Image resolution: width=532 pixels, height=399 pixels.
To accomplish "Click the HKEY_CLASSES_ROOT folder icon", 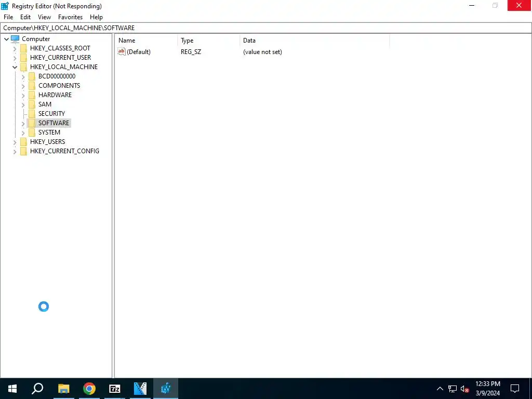I will 23,48.
